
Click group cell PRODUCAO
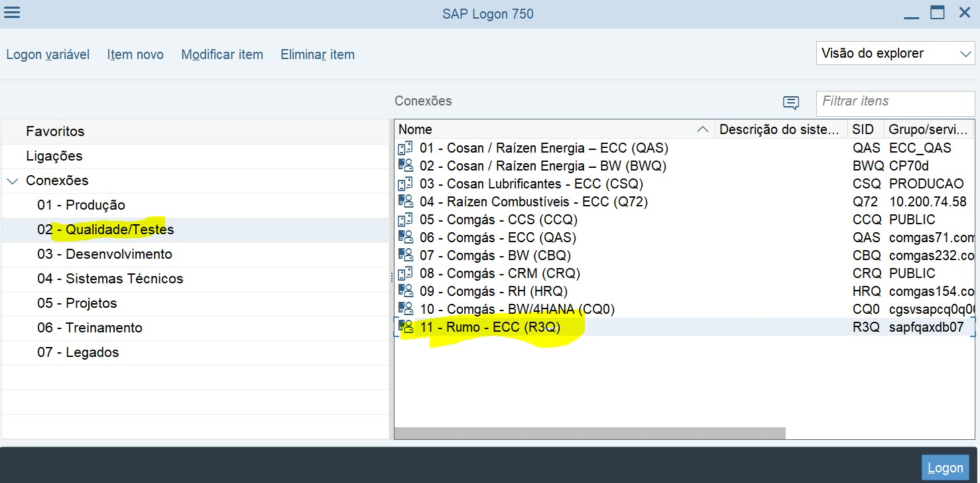tap(926, 184)
